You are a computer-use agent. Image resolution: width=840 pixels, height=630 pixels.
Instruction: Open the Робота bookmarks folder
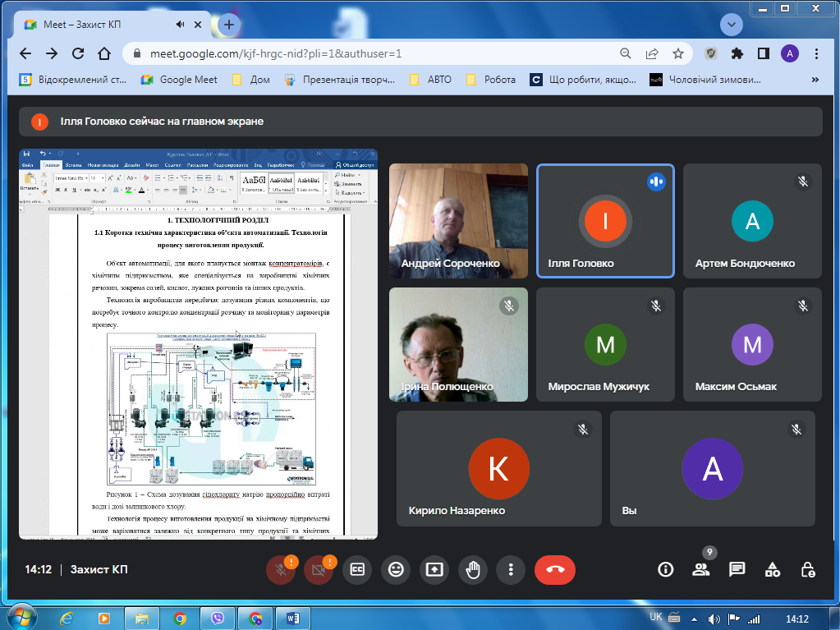491,80
